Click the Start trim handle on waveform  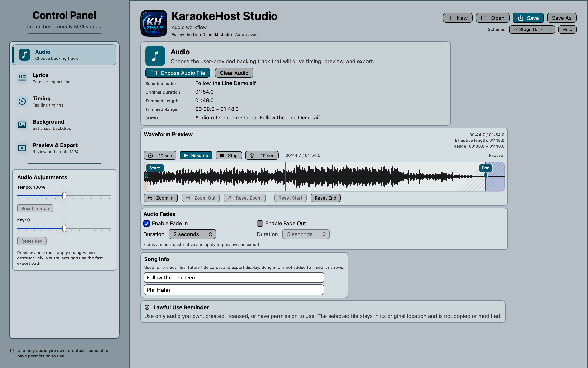click(x=147, y=175)
